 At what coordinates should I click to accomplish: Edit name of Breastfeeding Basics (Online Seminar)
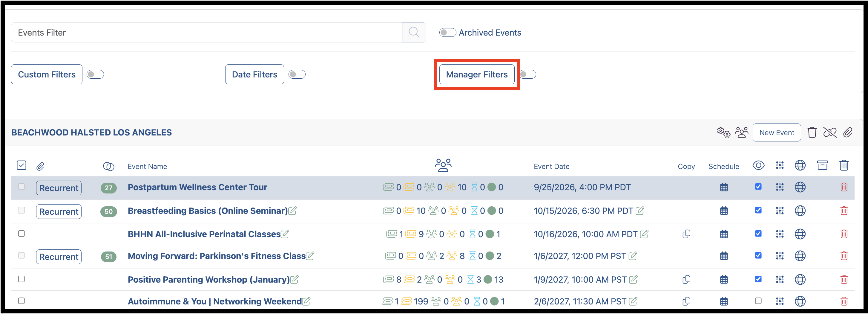click(x=292, y=211)
